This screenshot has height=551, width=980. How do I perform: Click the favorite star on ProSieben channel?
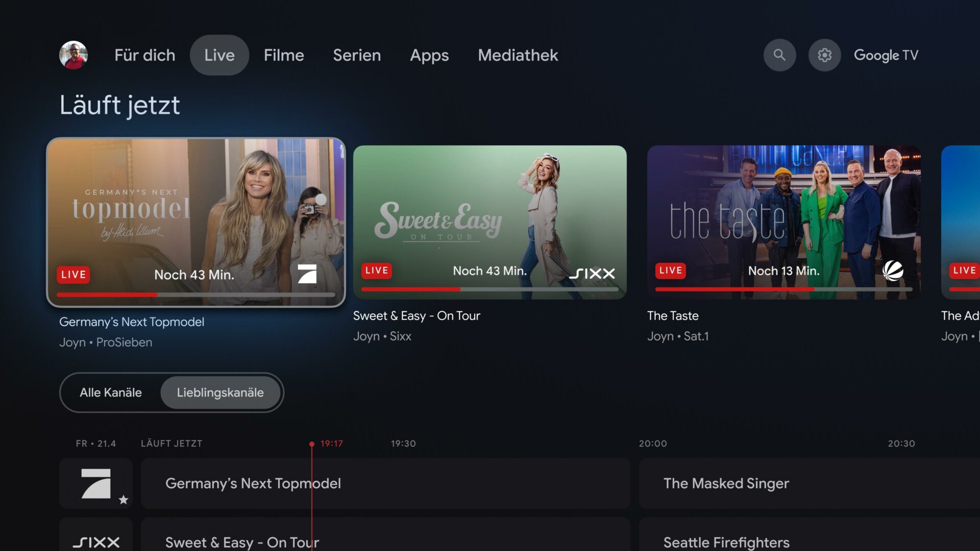point(124,499)
